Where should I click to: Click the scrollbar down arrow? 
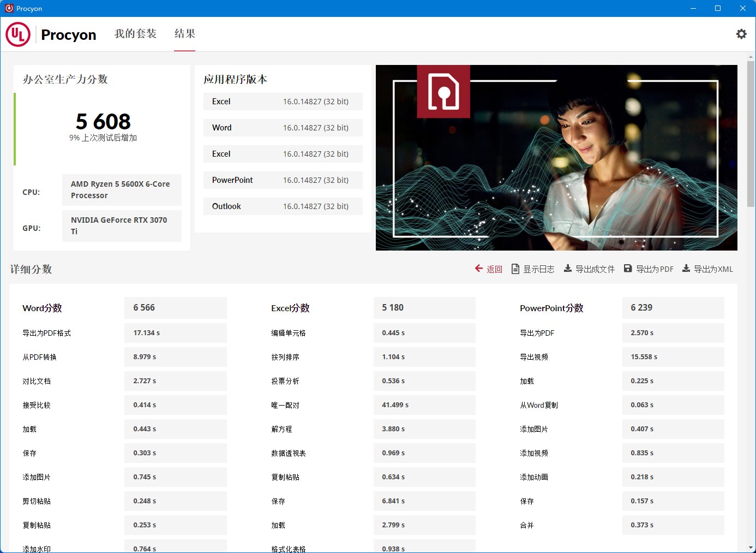[751, 548]
